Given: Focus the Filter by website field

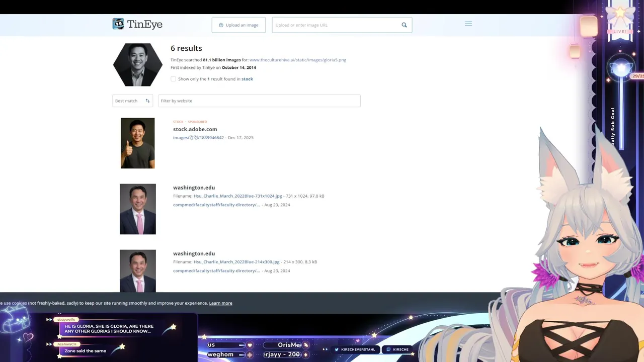Looking at the screenshot, I should (x=259, y=101).
